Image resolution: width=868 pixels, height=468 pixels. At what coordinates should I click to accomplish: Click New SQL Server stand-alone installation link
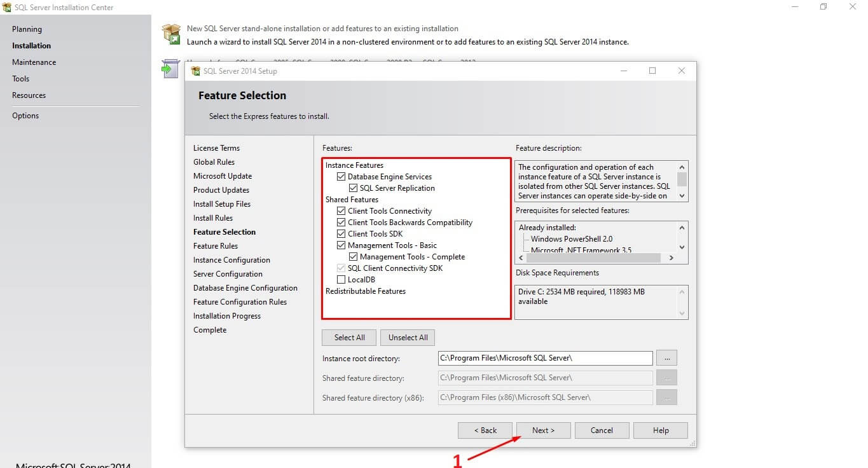click(322, 29)
